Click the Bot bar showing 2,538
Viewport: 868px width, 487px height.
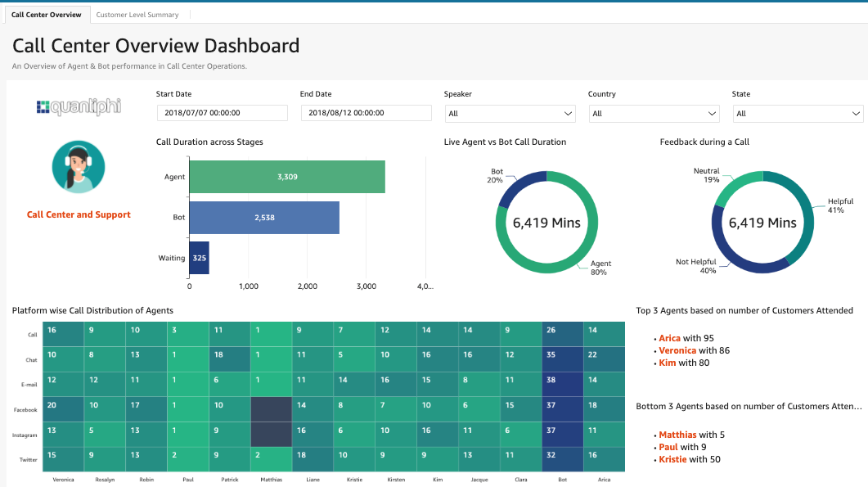click(263, 218)
